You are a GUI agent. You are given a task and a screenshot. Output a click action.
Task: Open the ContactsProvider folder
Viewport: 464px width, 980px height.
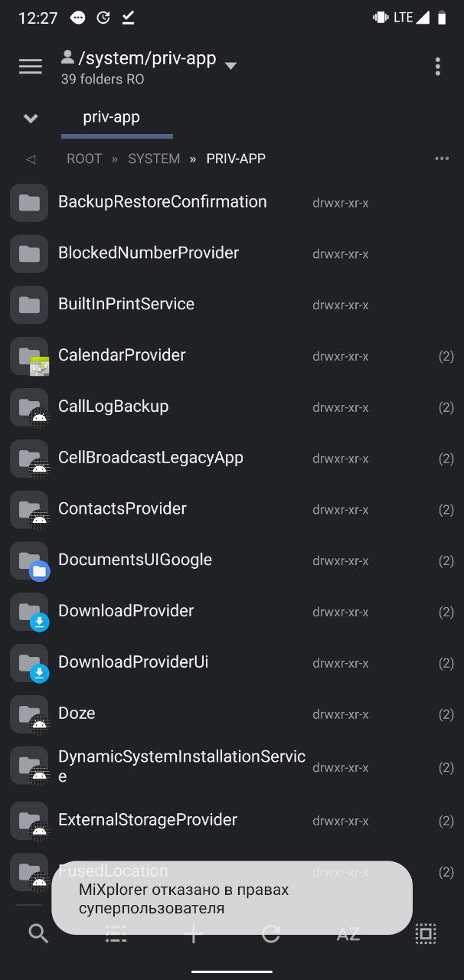pyautogui.click(x=232, y=509)
